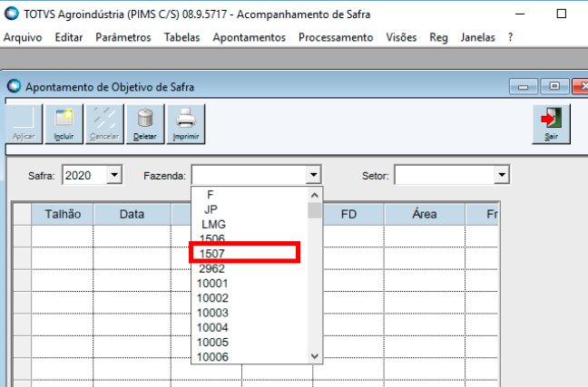Select F in the Fazenda list
Image resolution: width=588 pixels, height=387 pixels.
[250, 195]
